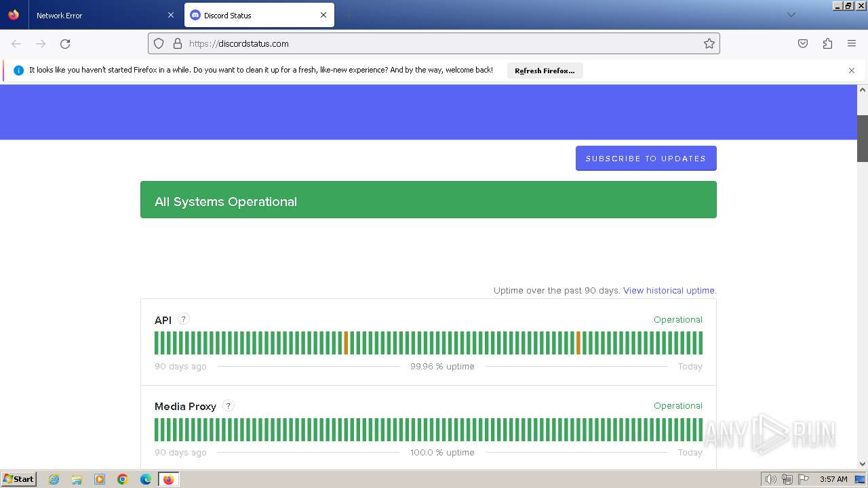The height and width of the screenshot is (488, 868).
Task: Click the Media Proxy Operational status text
Action: pos(677,405)
